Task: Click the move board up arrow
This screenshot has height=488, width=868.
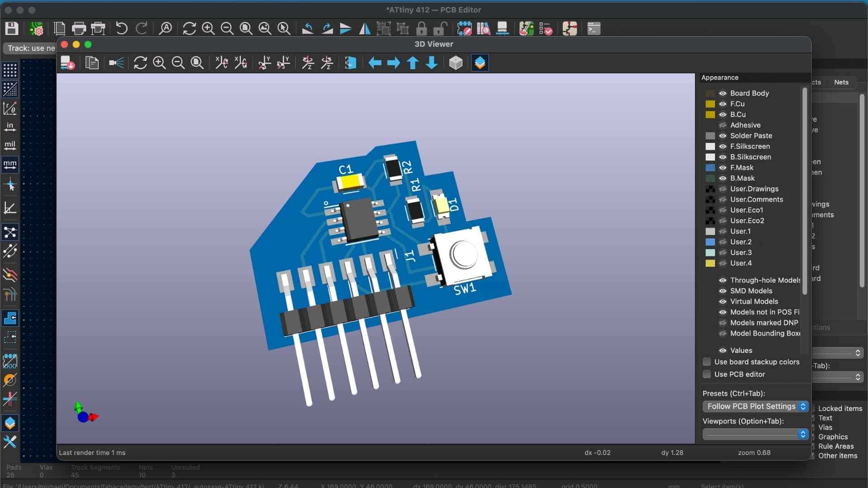Action: click(x=412, y=63)
